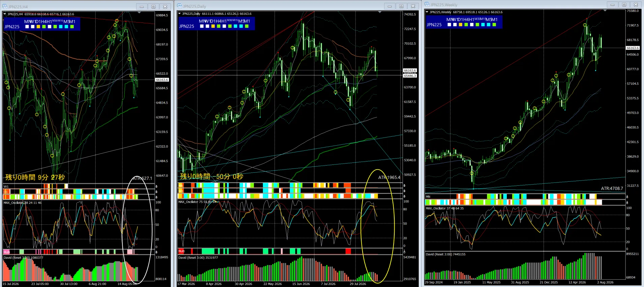This screenshot has height=287, width=644.
Task: Click the ATR:1965.4 label in Daily chart
Action: click(x=389, y=177)
